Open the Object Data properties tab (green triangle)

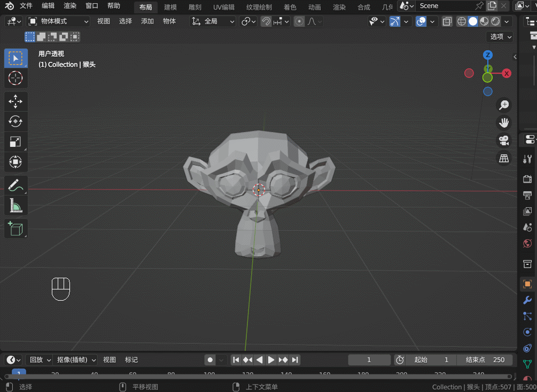pos(527,364)
